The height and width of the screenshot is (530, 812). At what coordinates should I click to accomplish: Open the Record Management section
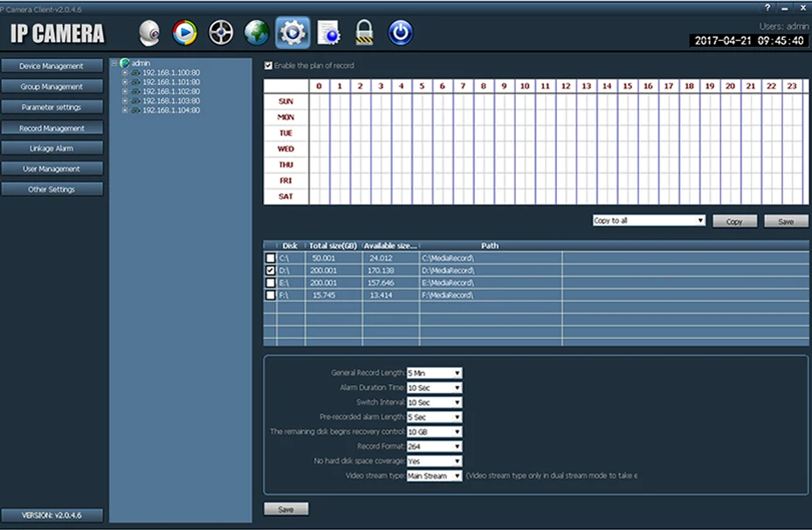pyautogui.click(x=52, y=128)
